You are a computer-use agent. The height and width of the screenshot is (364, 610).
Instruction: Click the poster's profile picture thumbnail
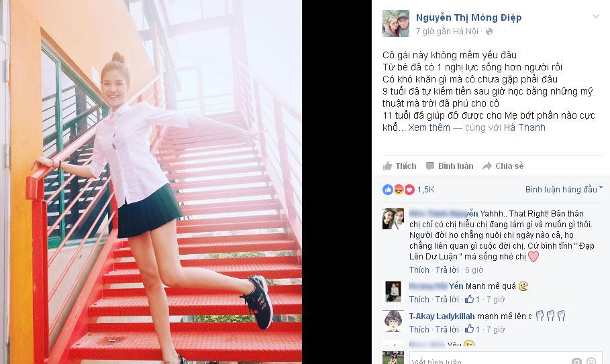coord(396,23)
